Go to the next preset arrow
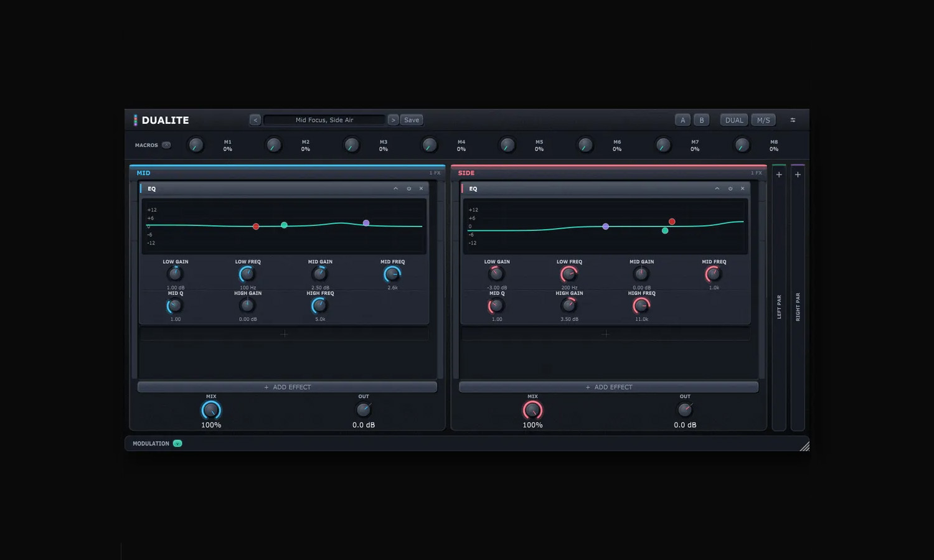 [x=393, y=120]
